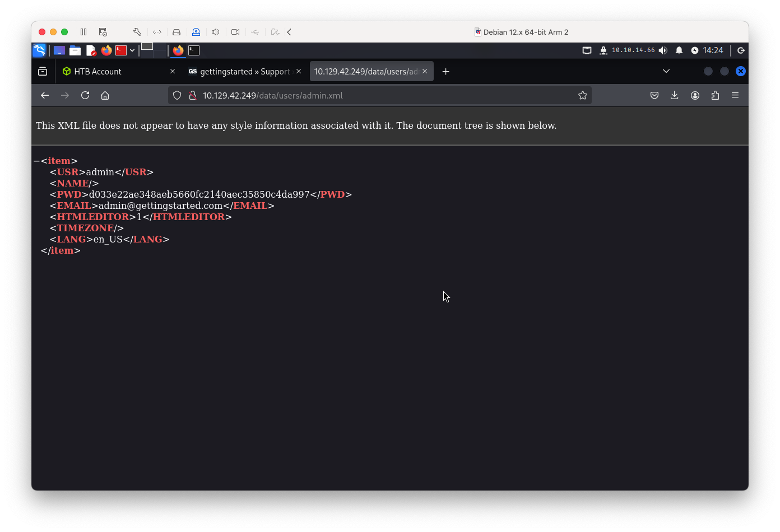Save the page to Pocket
The height and width of the screenshot is (532, 780).
point(654,95)
